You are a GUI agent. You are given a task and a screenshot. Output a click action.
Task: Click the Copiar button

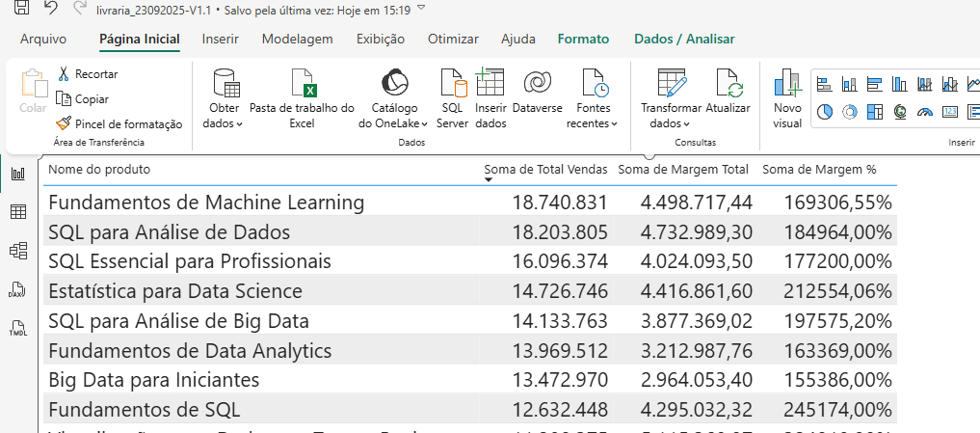pyautogui.click(x=82, y=99)
